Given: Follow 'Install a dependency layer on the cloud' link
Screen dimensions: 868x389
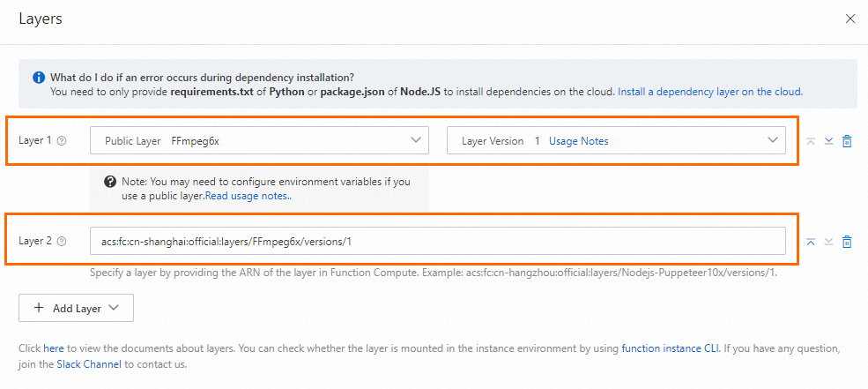Looking at the screenshot, I should point(709,91).
